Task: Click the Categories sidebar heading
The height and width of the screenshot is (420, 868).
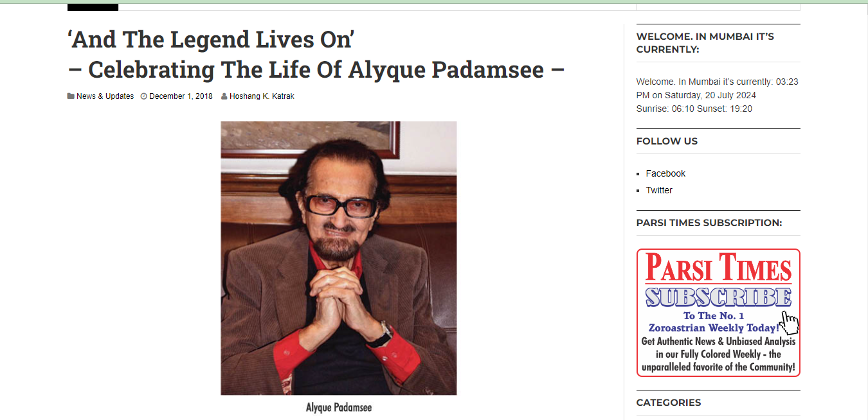Action: click(x=668, y=403)
